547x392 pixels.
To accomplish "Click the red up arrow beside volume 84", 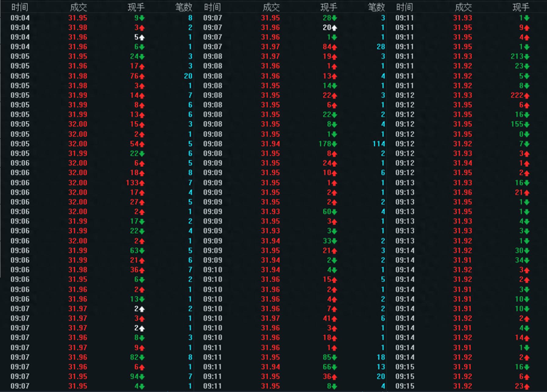I will [x=334, y=47].
